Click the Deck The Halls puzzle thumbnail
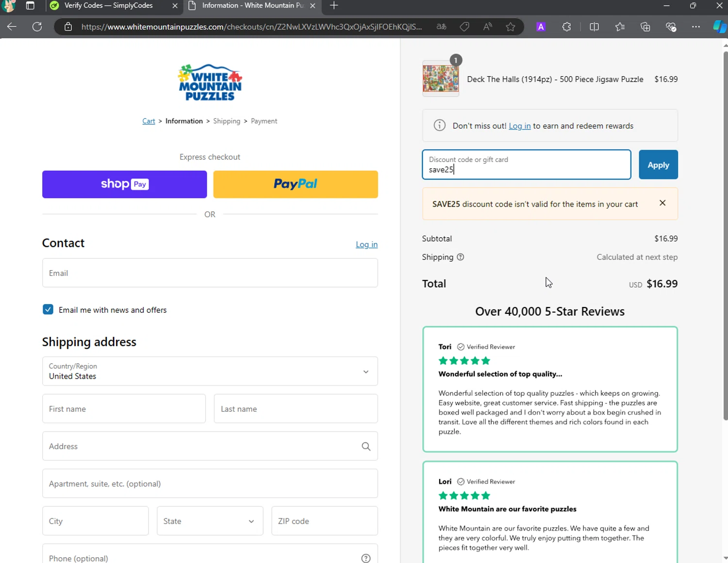Image resolution: width=728 pixels, height=563 pixels. click(441, 79)
